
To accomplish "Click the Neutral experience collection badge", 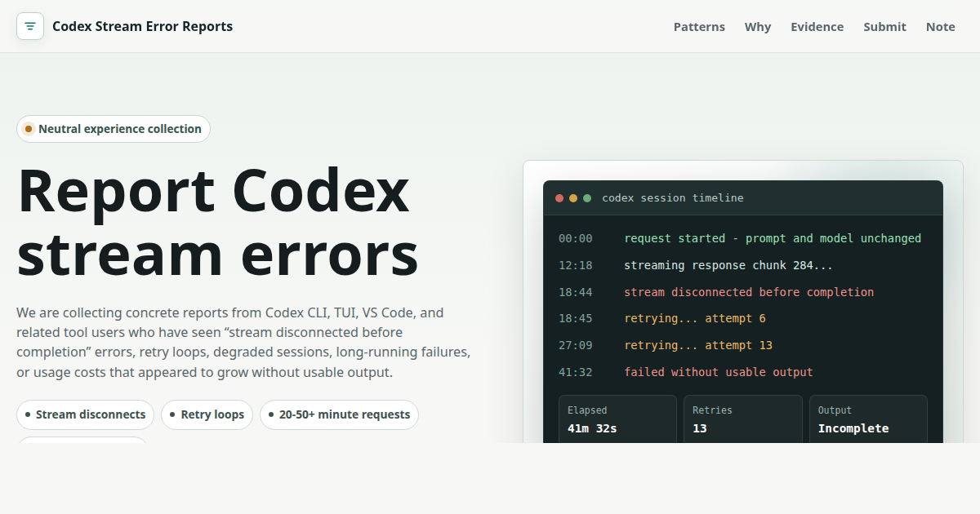I will point(114,129).
